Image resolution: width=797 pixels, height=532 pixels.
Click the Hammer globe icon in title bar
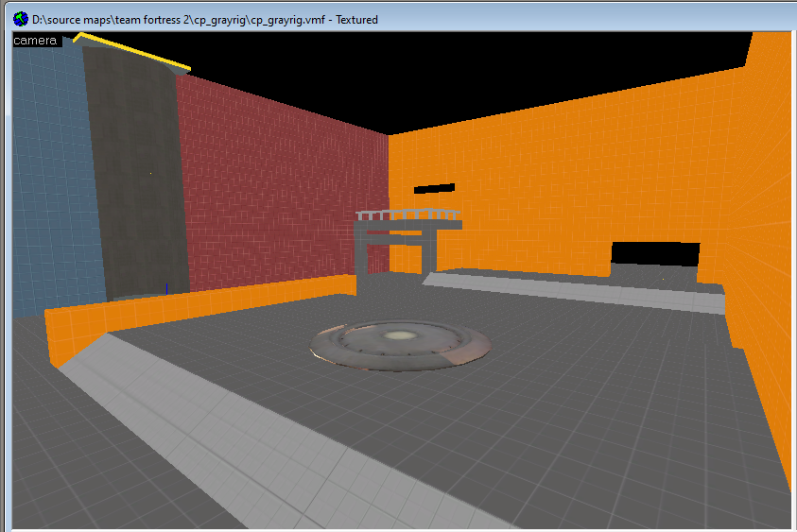(x=21, y=19)
